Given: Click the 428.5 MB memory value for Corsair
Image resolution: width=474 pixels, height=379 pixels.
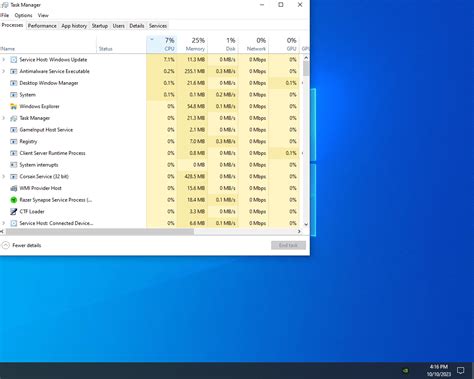Looking at the screenshot, I should click(195, 176).
